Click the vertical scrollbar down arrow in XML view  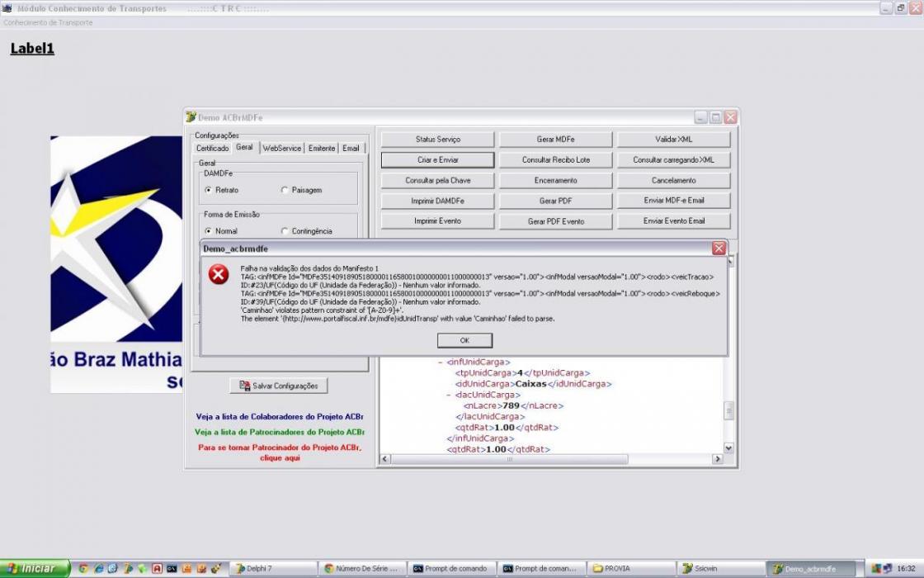728,448
